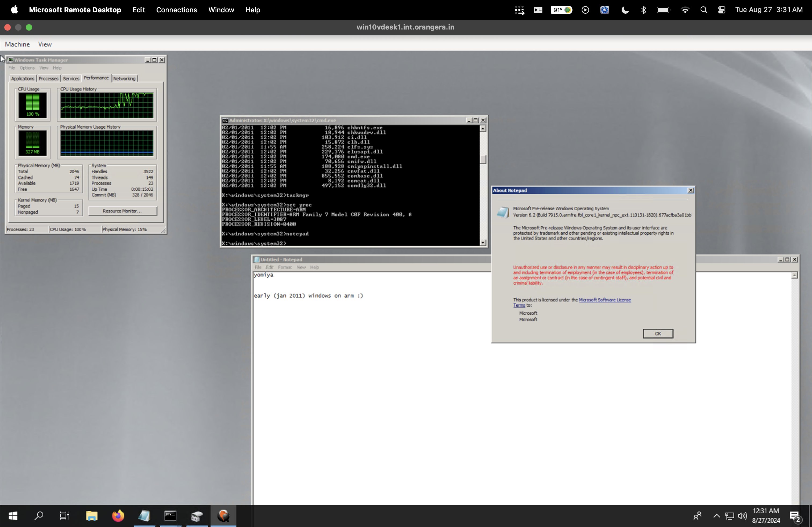Image resolution: width=812 pixels, height=527 pixels.
Task: Open the Apple menu
Action: click(x=14, y=10)
